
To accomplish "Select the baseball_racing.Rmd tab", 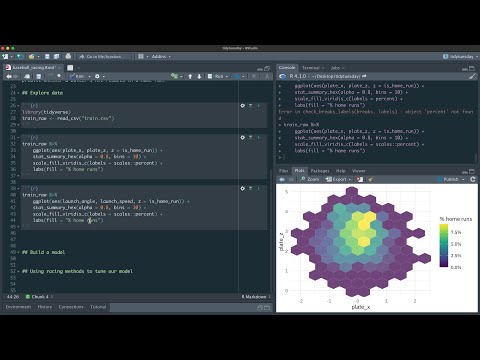I will pos(33,67).
